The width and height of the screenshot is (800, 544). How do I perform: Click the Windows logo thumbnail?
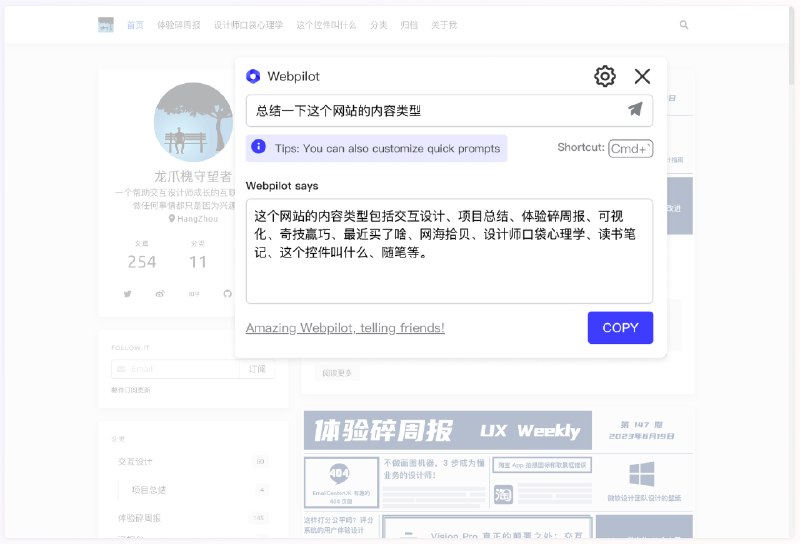pos(642,474)
